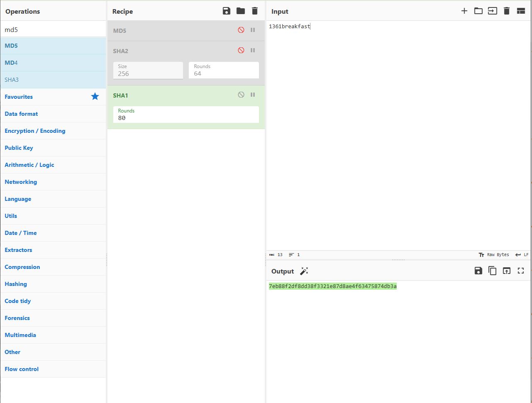This screenshot has height=403, width=532.
Task: Open the LF line-ending selector
Action: (525, 254)
